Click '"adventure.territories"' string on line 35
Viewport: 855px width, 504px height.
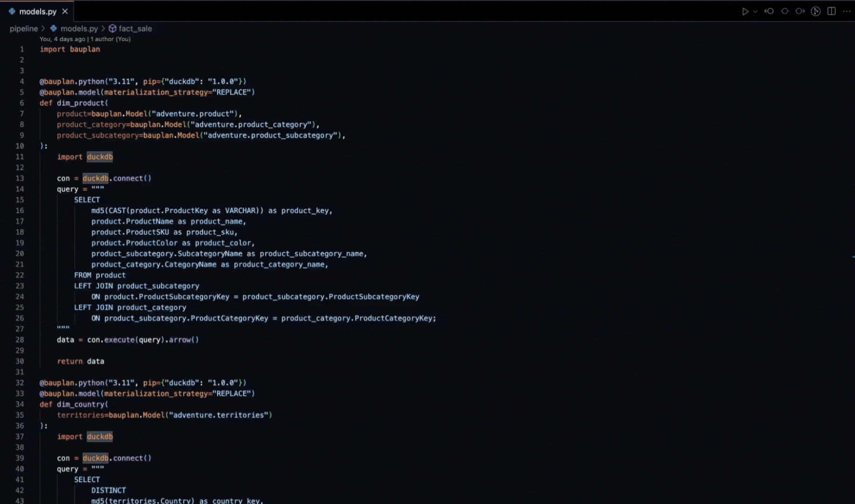pyautogui.click(x=219, y=415)
